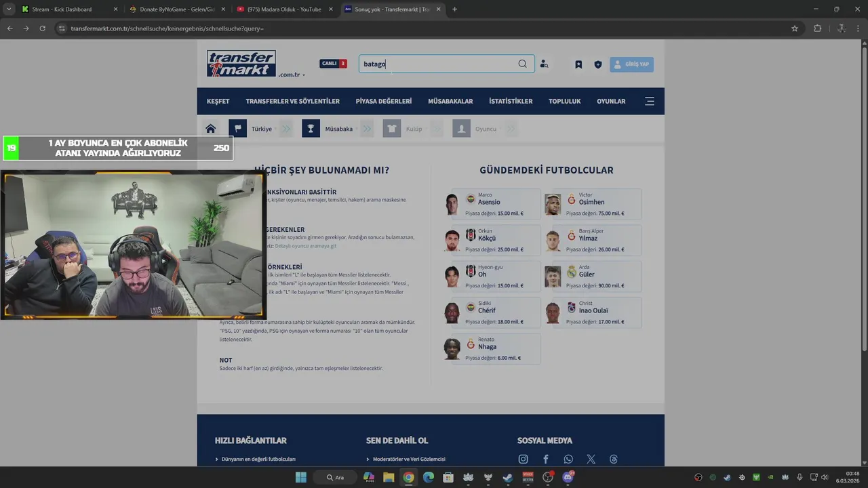Viewport: 868px width, 488px height.
Task: Expand the Oyuncu player dropdown
Action: (511, 129)
